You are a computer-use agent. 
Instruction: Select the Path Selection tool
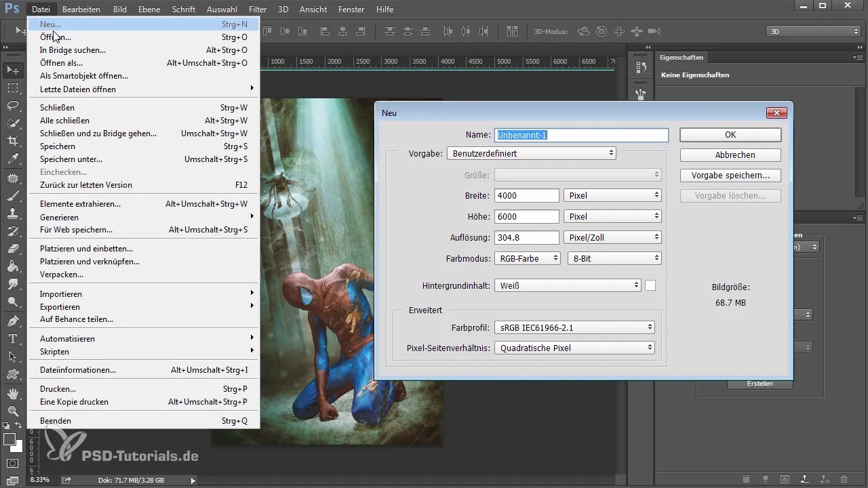click(x=12, y=356)
